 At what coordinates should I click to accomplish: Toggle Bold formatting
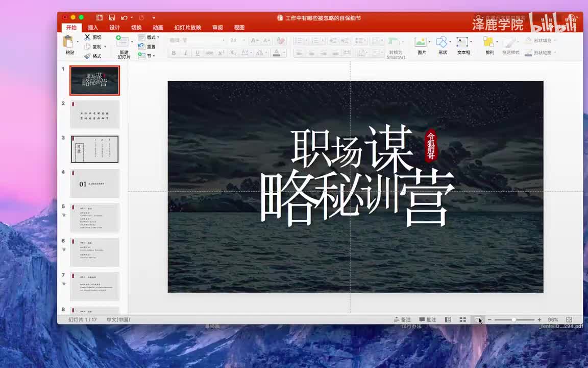[x=174, y=53]
